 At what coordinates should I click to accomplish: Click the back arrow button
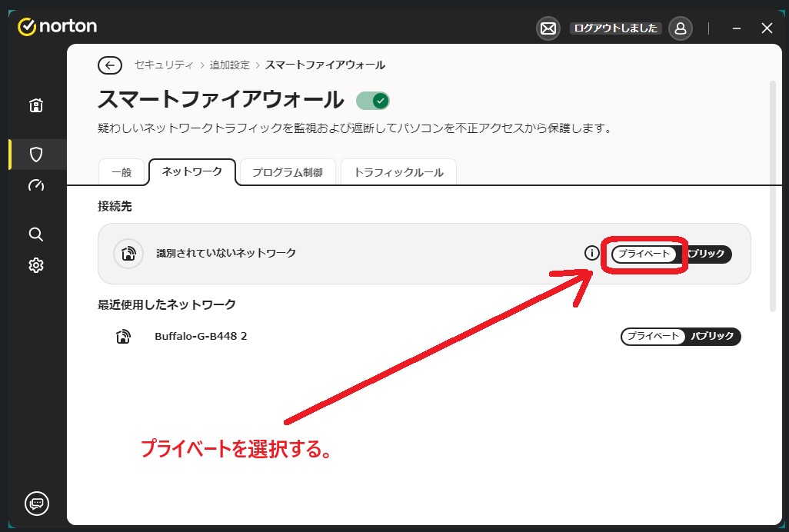(110, 65)
